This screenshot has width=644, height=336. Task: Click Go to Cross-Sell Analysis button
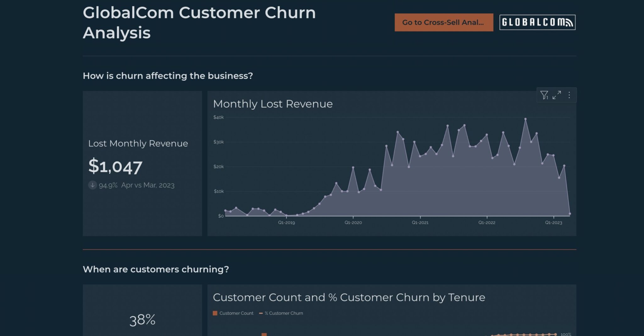[444, 22]
